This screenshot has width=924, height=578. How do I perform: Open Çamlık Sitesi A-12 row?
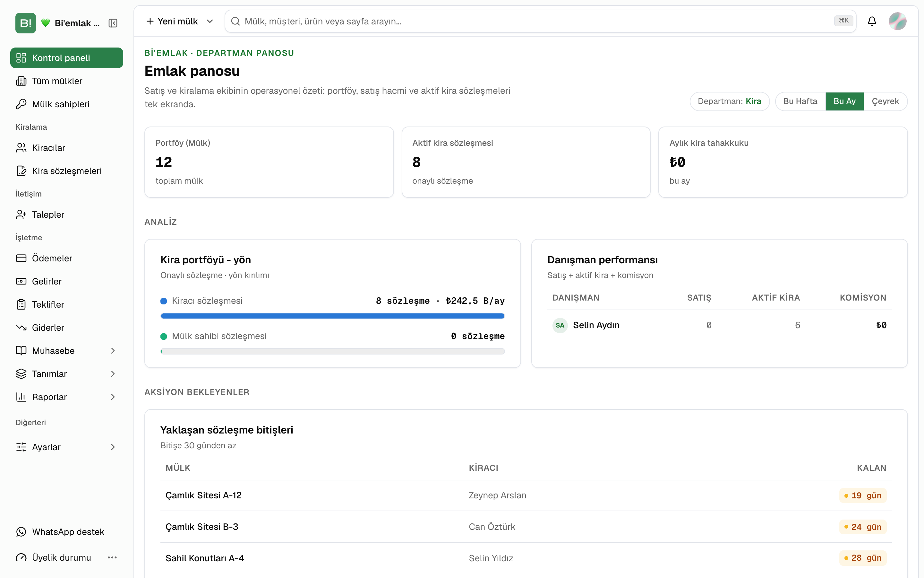click(526, 495)
